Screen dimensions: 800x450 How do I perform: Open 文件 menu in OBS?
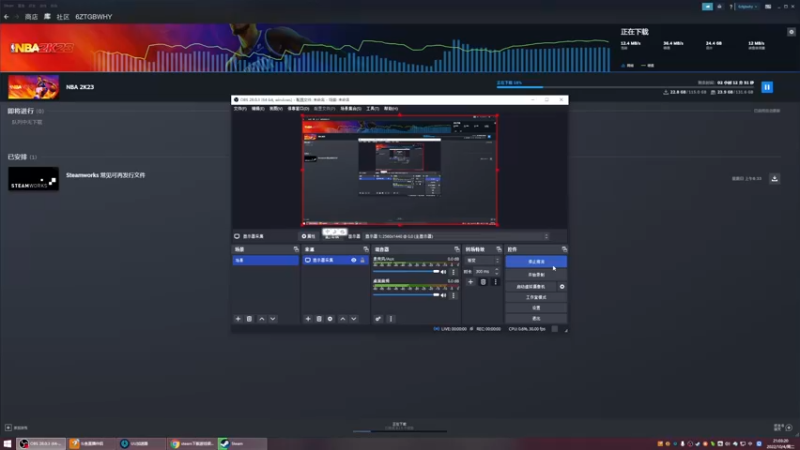[x=240, y=109]
